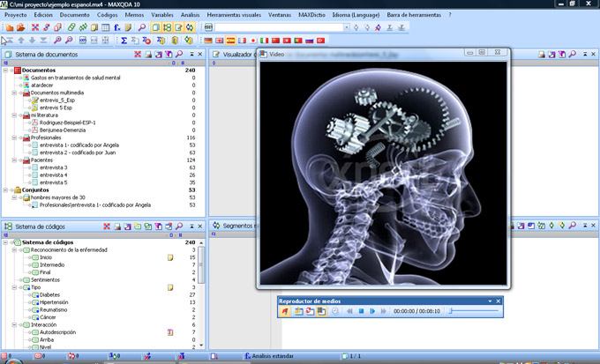Select the Portuguese flag language

pos(298,41)
